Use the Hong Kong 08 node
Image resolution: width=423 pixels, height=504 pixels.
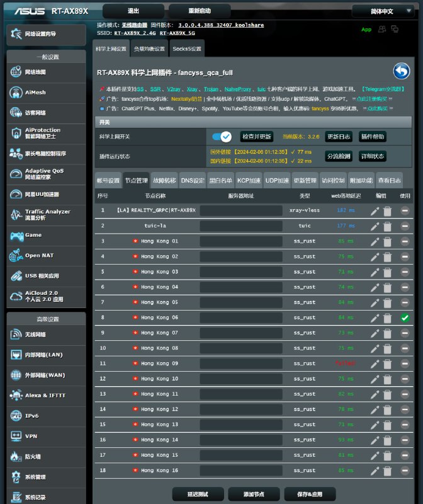click(405, 348)
